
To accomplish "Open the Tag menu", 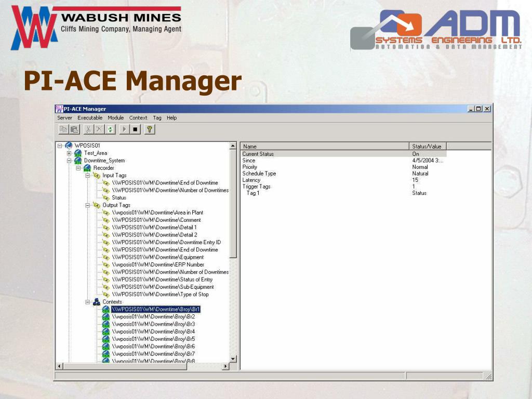I will point(157,118).
